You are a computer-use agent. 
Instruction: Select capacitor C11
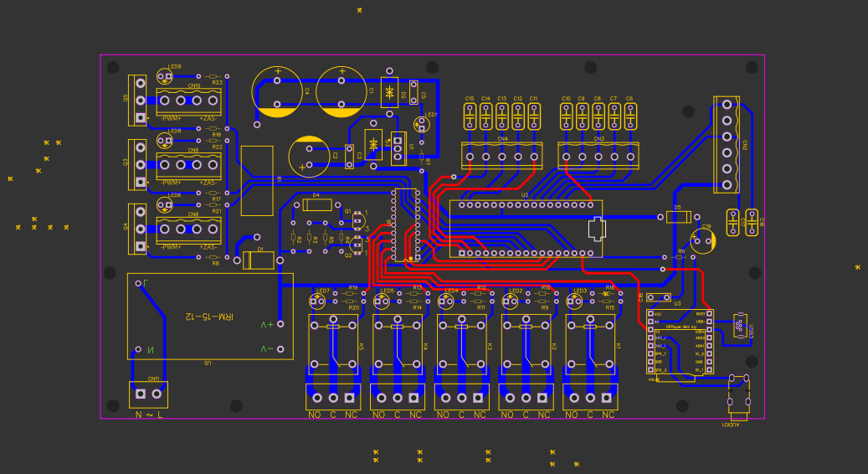coord(534,116)
